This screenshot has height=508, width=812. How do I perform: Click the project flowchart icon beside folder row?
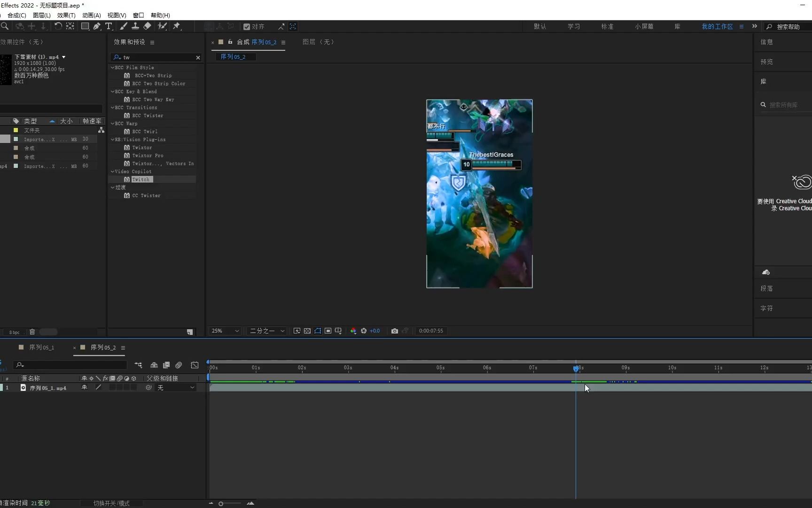click(x=101, y=130)
